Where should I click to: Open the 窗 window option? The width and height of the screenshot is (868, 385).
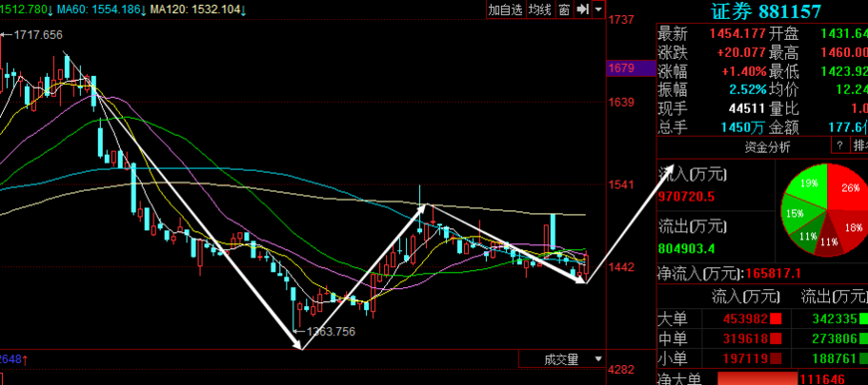pos(564,9)
